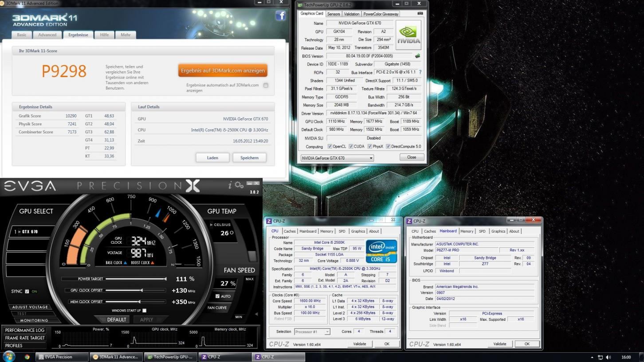Click the volume icon in system tray
Image resolution: width=644 pixels, height=362 pixels.
608,357
